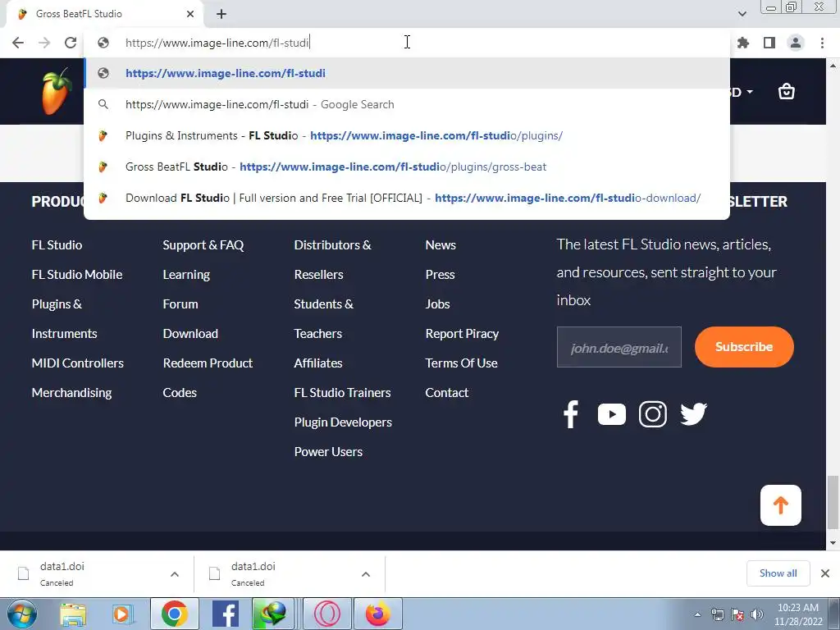This screenshot has width=840, height=630.
Task: Open the FL Studio footer link
Action: coord(57,244)
